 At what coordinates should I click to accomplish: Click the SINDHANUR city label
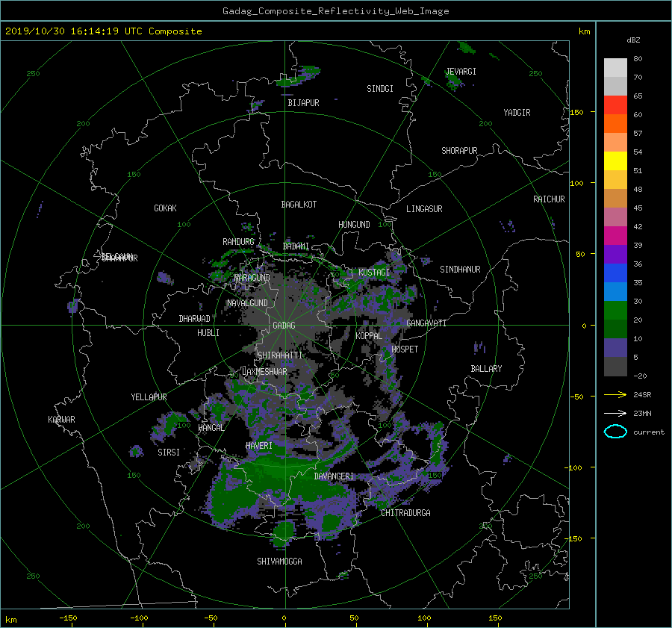460,270
